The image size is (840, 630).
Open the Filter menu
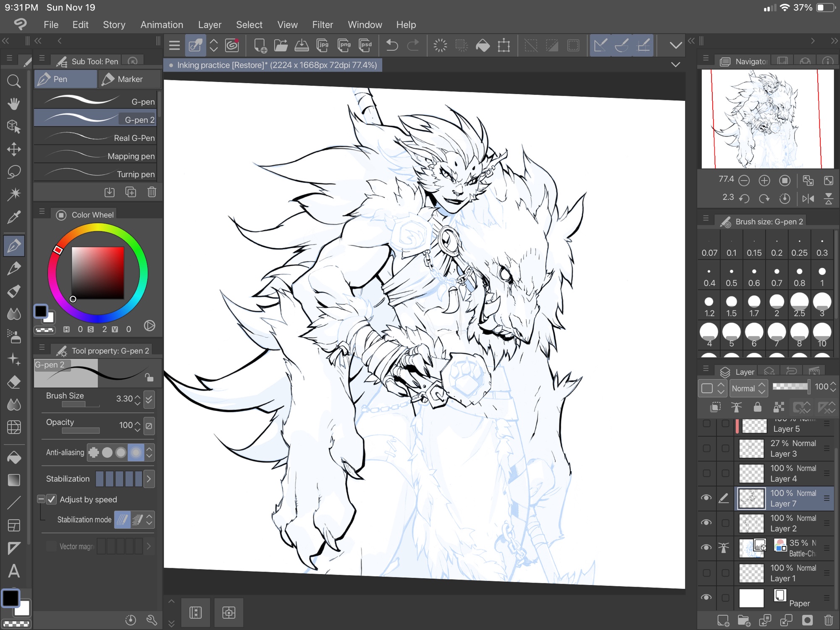[322, 25]
